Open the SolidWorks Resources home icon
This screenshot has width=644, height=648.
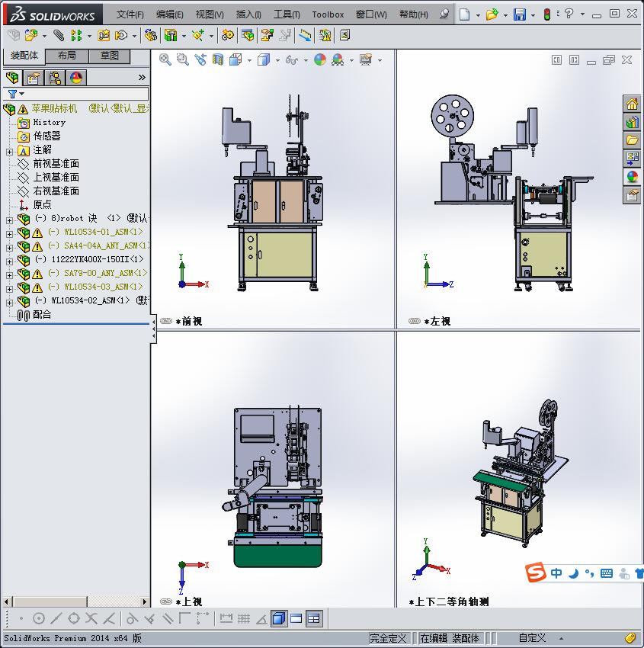(632, 104)
